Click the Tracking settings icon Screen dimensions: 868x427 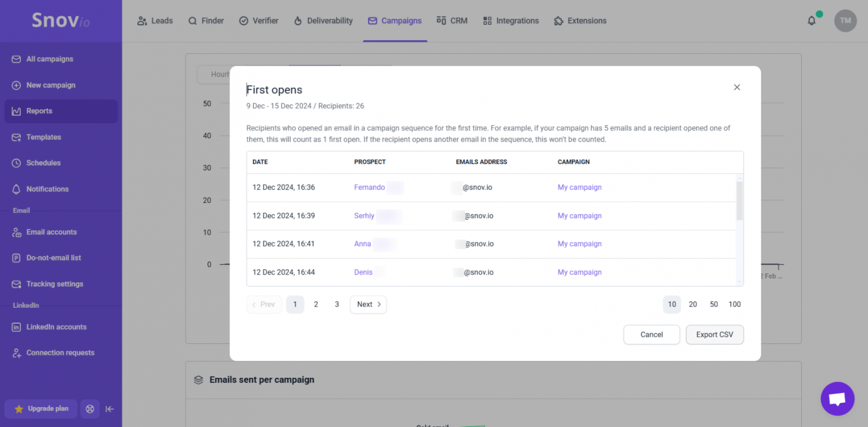pyautogui.click(x=16, y=284)
